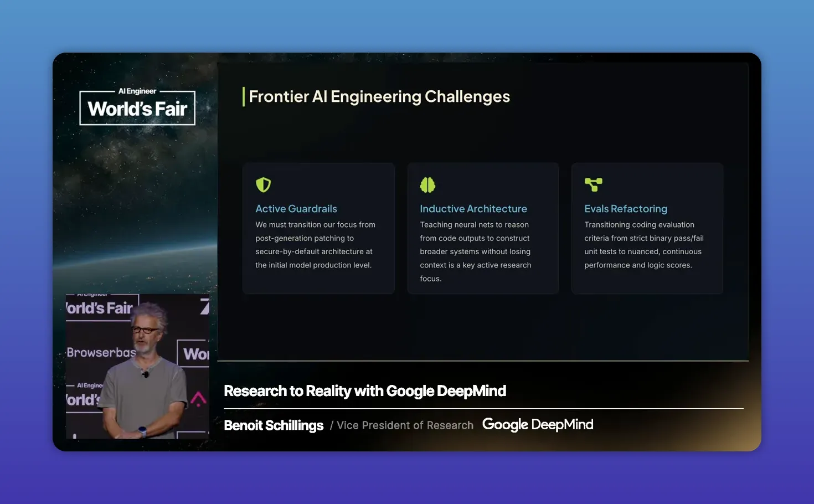Image resolution: width=814 pixels, height=504 pixels.
Task: Click the Active Guardrails description paragraph
Action: (x=315, y=245)
